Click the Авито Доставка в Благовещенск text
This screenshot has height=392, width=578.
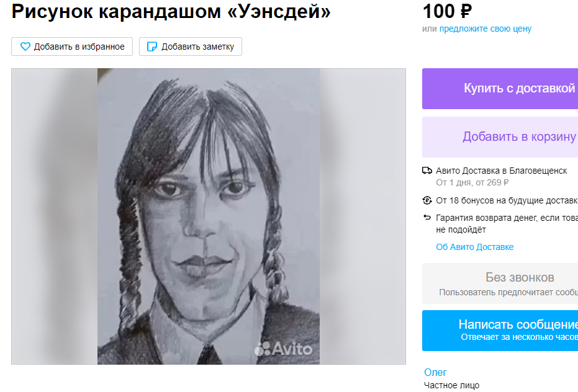point(502,171)
